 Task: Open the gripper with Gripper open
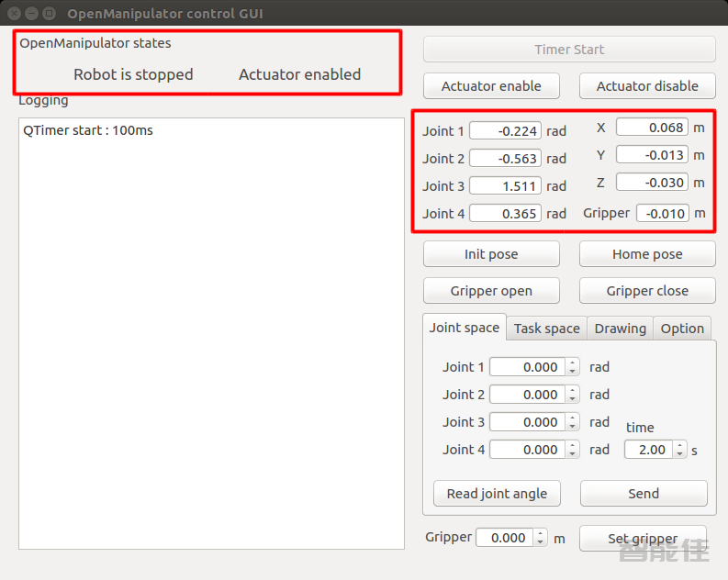point(491,291)
